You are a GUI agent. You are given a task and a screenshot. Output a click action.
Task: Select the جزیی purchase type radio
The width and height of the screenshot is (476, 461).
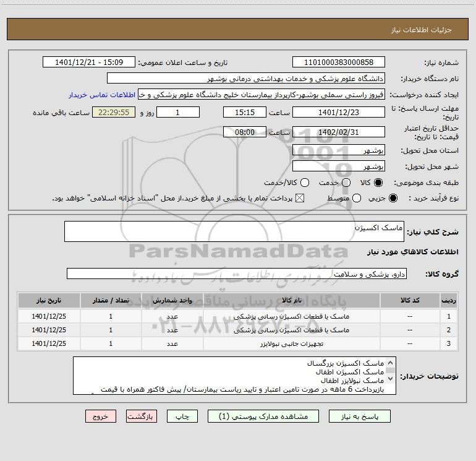(x=393, y=199)
